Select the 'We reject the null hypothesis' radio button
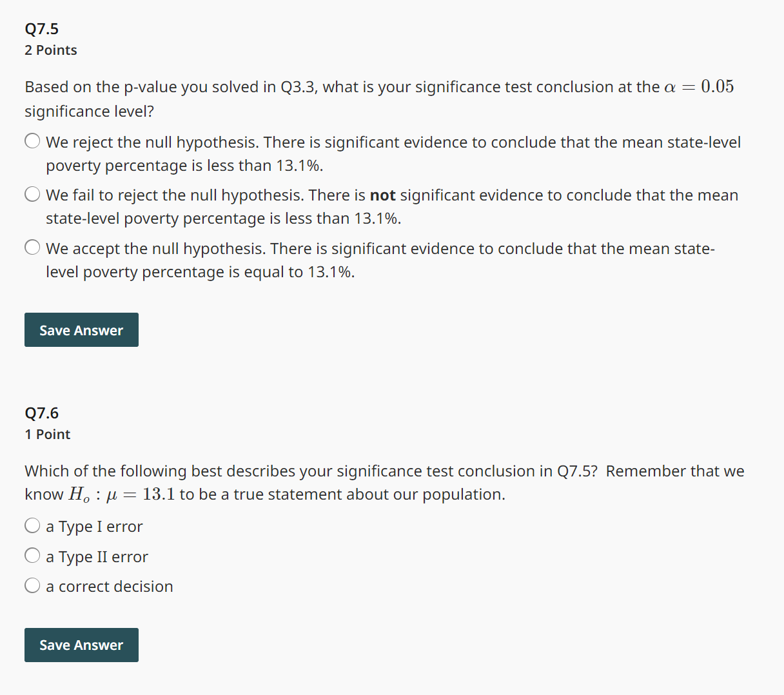Image resolution: width=784 pixels, height=695 pixels. [32, 141]
